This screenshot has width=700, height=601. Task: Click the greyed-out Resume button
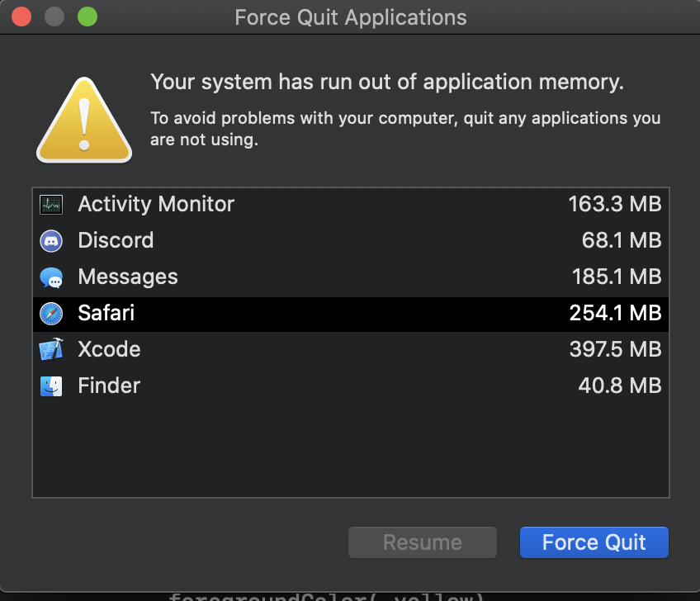point(423,542)
